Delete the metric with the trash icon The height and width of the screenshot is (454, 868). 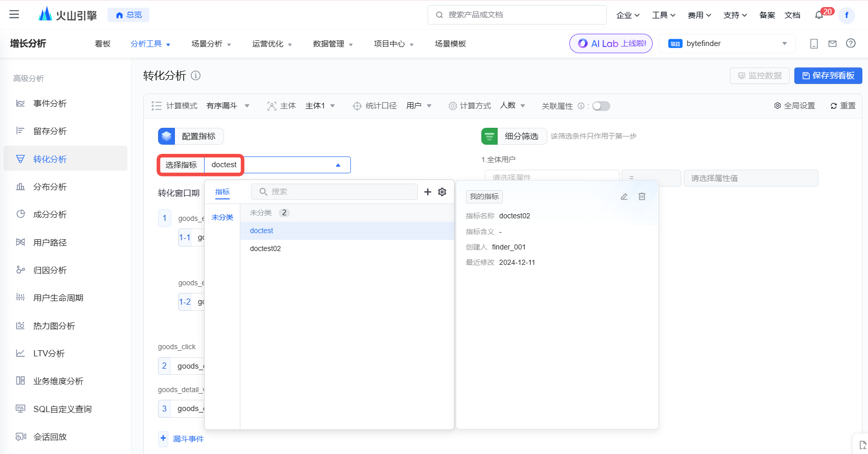(642, 196)
